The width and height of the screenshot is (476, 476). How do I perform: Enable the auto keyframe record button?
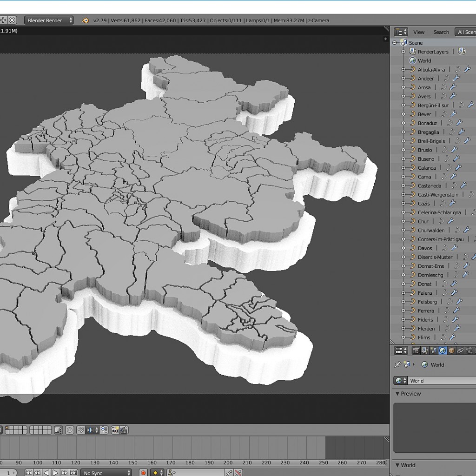coord(143,472)
